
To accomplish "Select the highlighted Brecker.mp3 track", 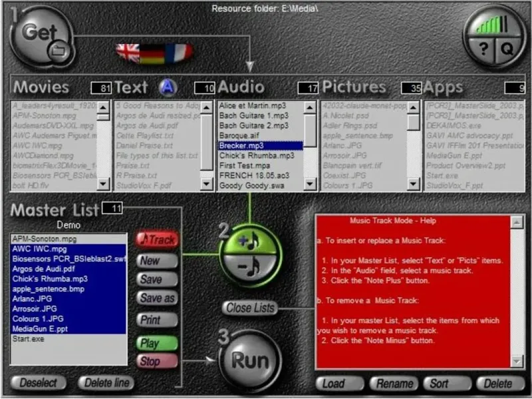I will pyautogui.click(x=260, y=146).
